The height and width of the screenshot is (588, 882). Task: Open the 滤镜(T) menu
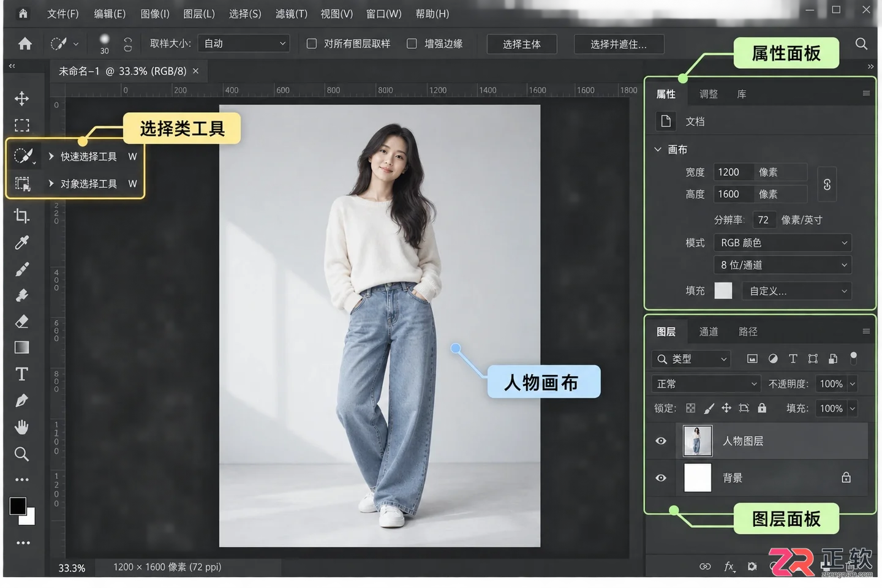pyautogui.click(x=292, y=13)
